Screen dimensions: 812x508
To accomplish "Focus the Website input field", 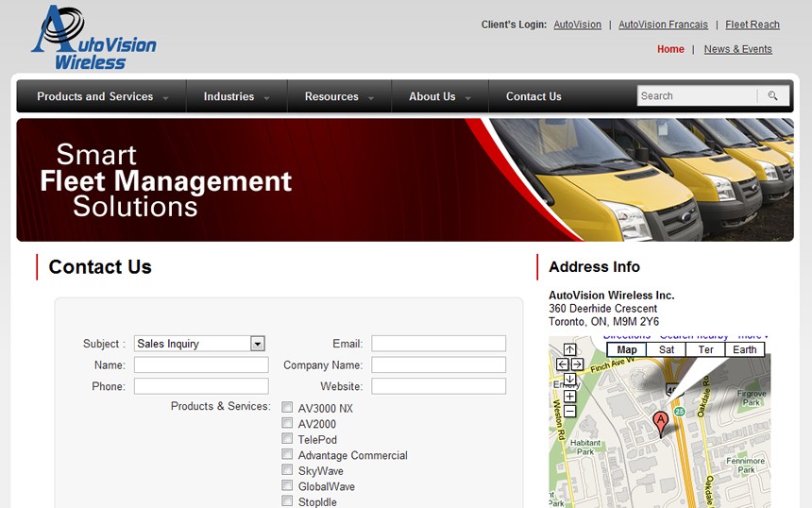I will coord(439,386).
